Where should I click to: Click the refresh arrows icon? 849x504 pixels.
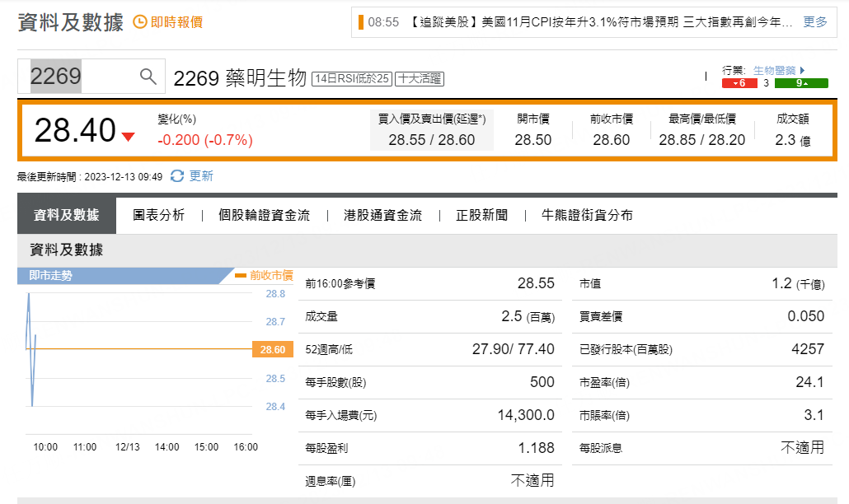(177, 175)
